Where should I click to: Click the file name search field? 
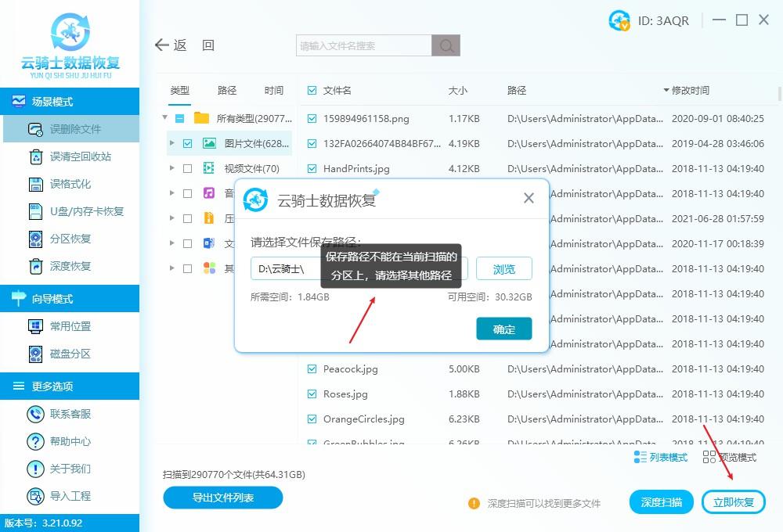pos(364,45)
